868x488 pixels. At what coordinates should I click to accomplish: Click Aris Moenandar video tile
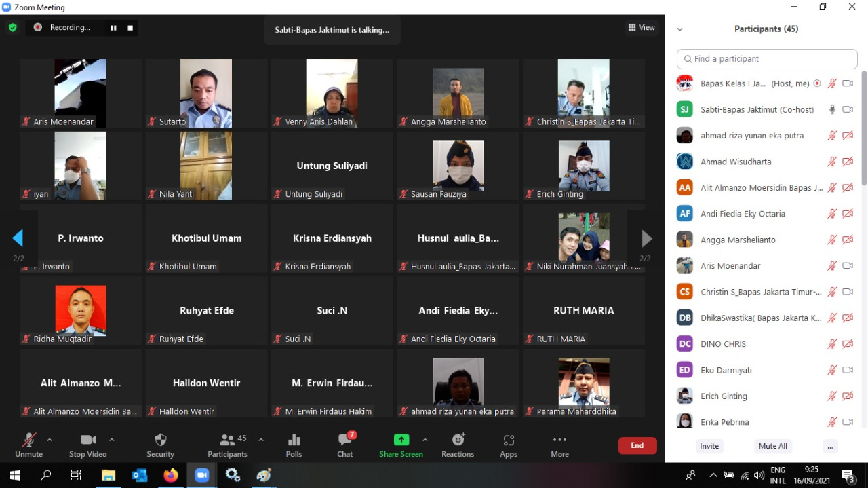80,93
